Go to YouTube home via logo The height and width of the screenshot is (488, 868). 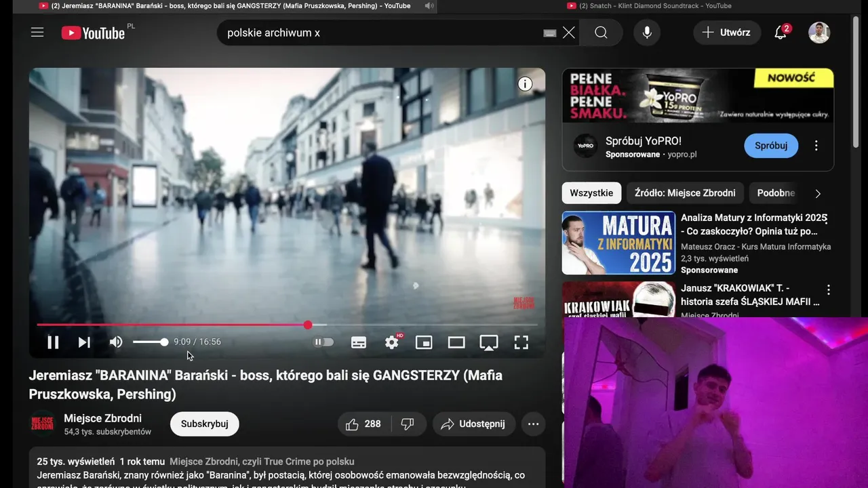[x=93, y=33]
